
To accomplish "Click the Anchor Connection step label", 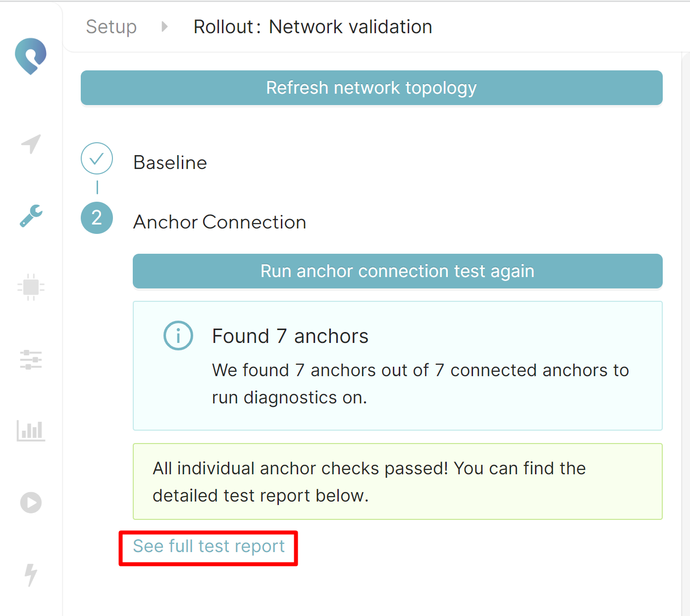I will point(219,222).
